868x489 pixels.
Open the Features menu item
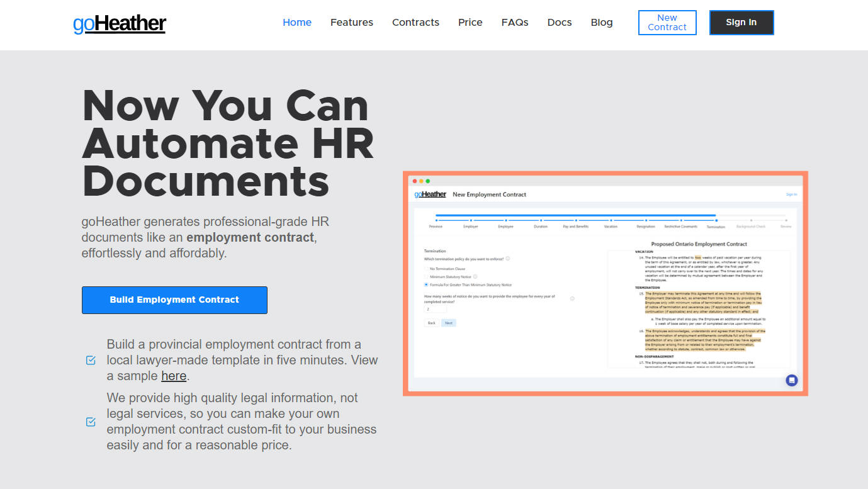point(351,23)
